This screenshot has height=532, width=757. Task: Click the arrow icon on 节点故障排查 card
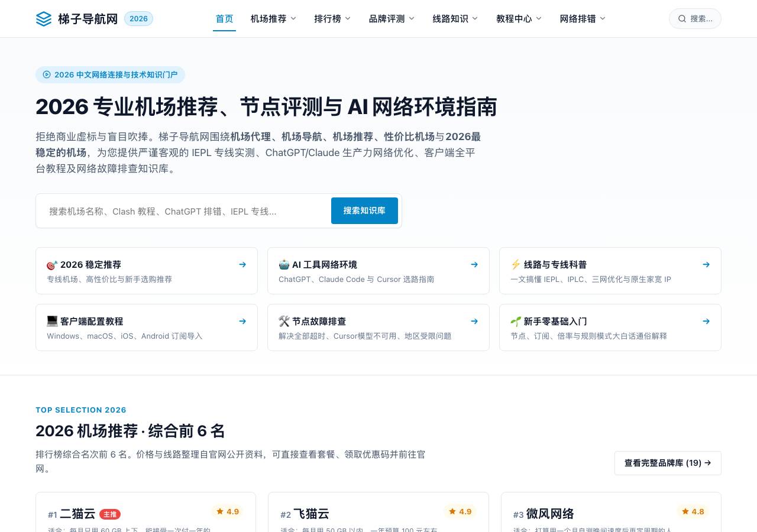[474, 322]
